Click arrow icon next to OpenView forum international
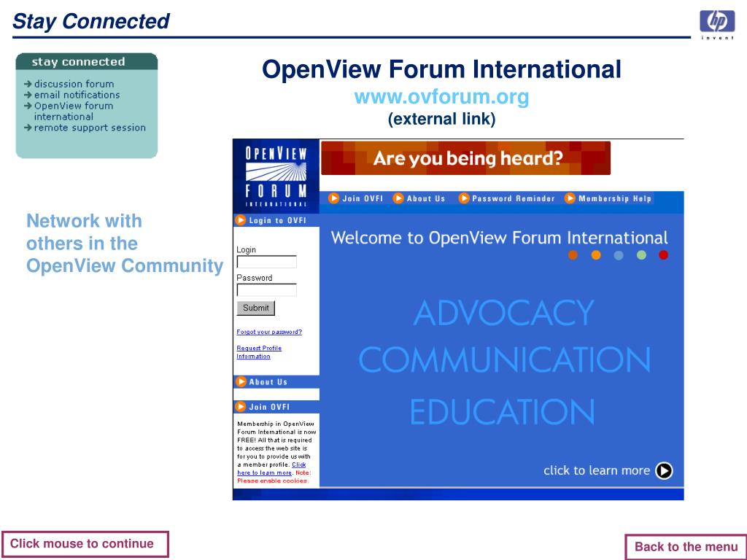This screenshot has width=747, height=560. click(28, 106)
